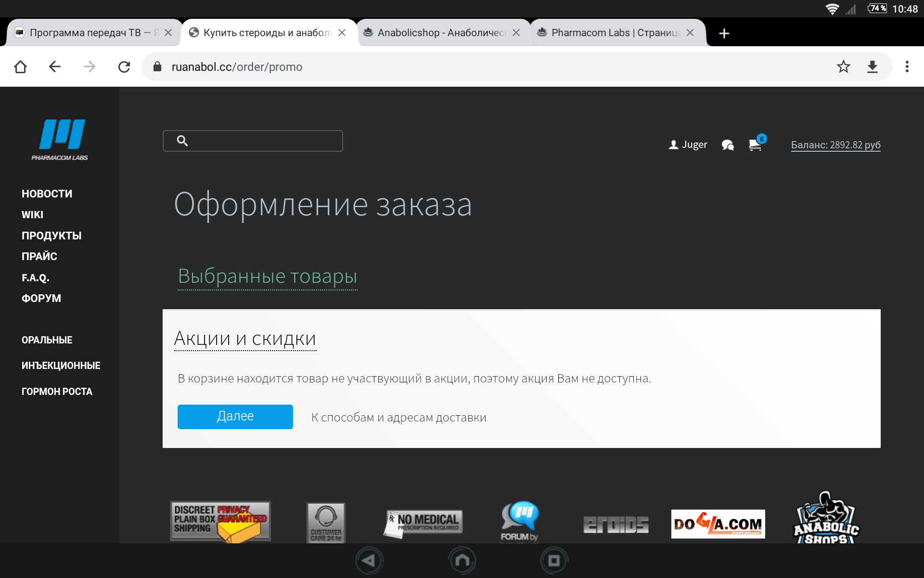The width and height of the screenshot is (924, 578).
Task: Click the browser home icon
Action: point(20,66)
